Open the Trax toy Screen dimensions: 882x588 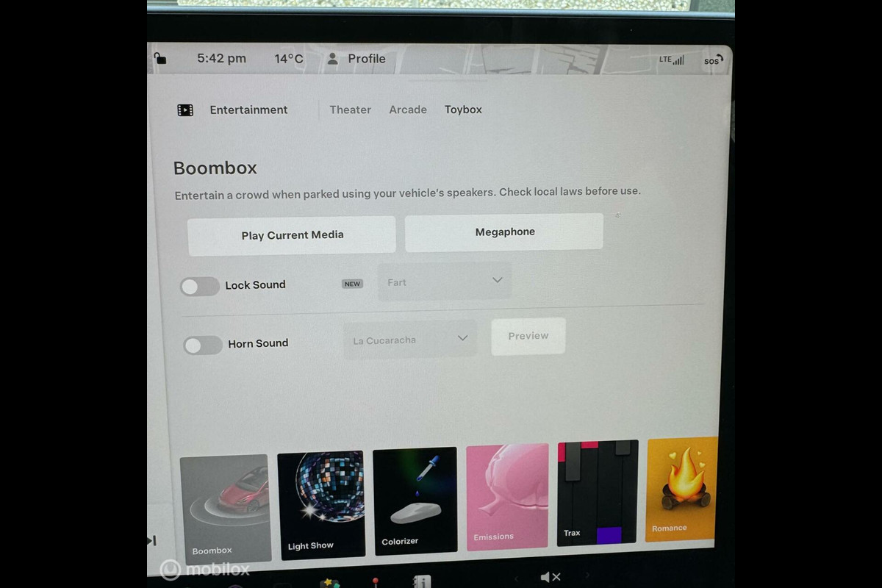tap(598, 492)
